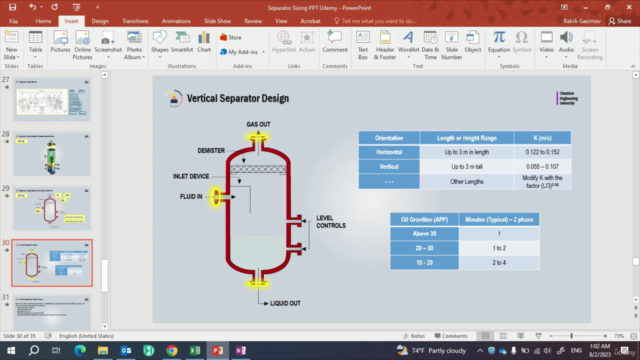Toggle the Comments pane
Viewport: 640px width, 360px height.
tap(451, 336)
